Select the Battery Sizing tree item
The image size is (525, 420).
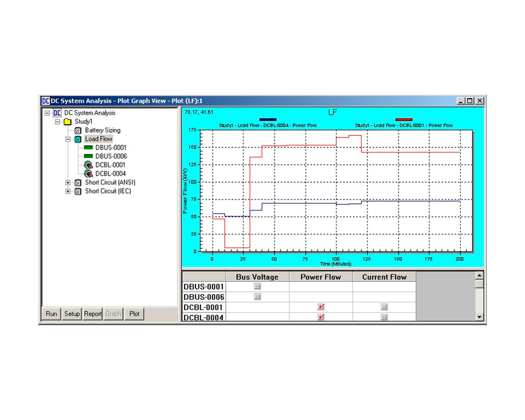[103, 130]
